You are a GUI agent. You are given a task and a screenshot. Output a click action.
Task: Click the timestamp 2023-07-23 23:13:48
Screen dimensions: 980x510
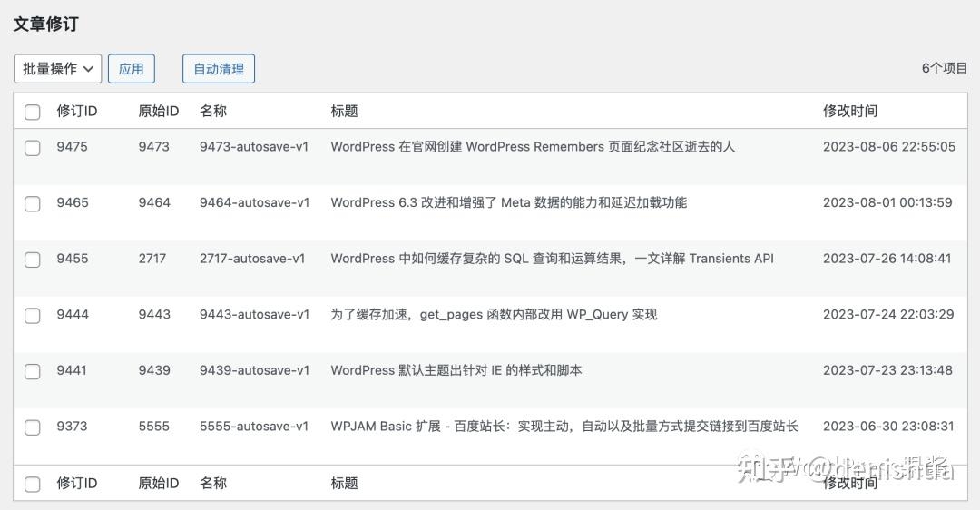[887, 370]
